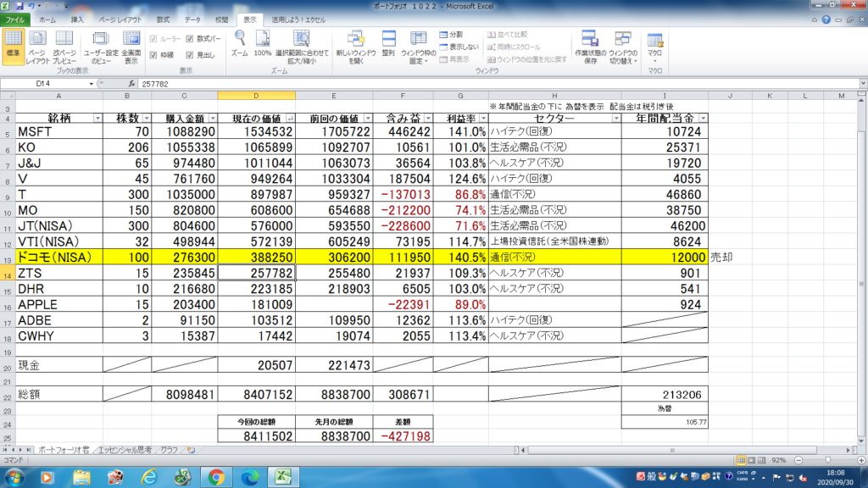This screenshot has width=868, height=488.
Task: Switch to the Page Layout (ページレイアウト) ribbon tab
Action: pyautogui.click(x=120, y=19)
